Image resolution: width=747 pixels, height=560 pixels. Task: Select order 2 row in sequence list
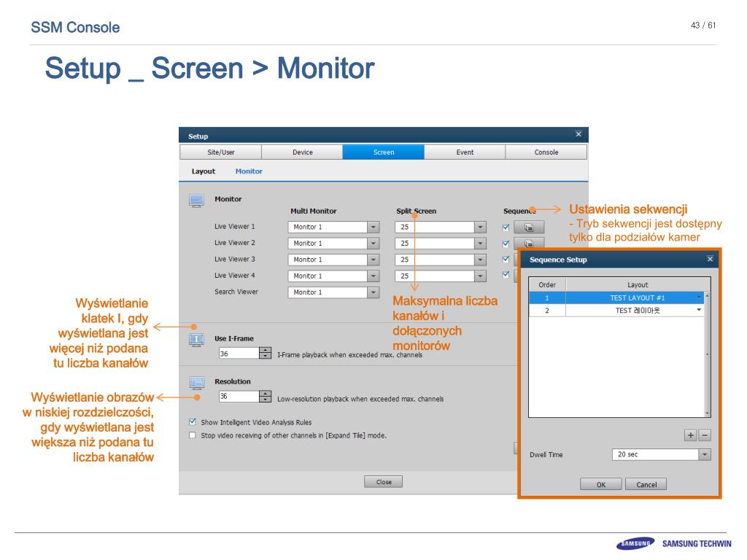coord(616,310)
